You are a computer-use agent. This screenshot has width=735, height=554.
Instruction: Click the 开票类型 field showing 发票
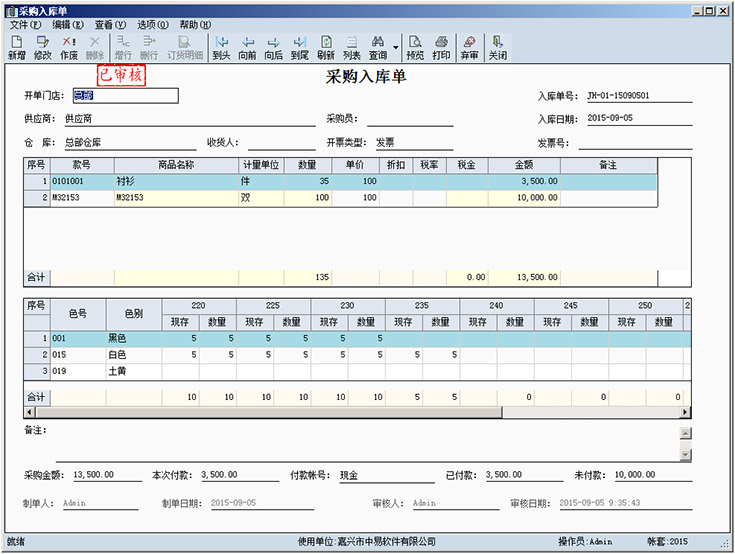[x=414, y=142]
